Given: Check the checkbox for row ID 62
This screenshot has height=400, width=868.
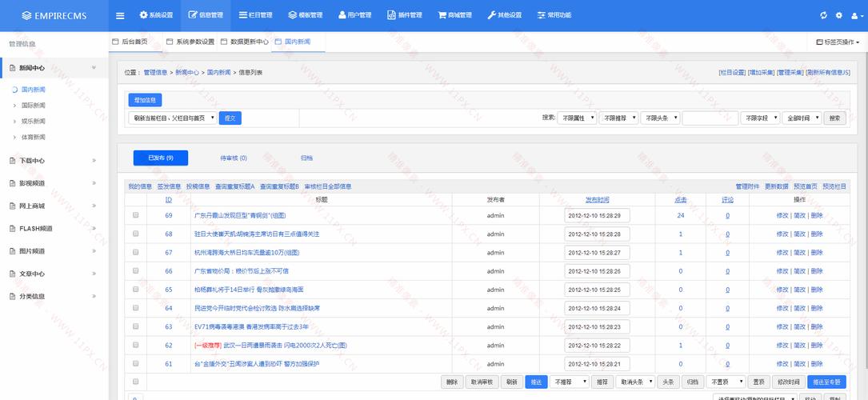Looking at the screenshot, I should pyautogui.click(x=136, y=346).
